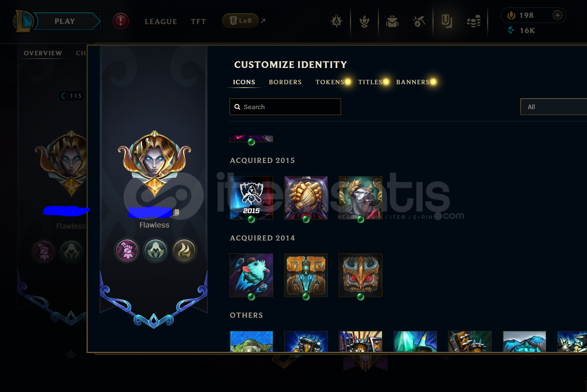Click the plus icon to purchase RP
This screenshot has height=392, width=587.
557,15
